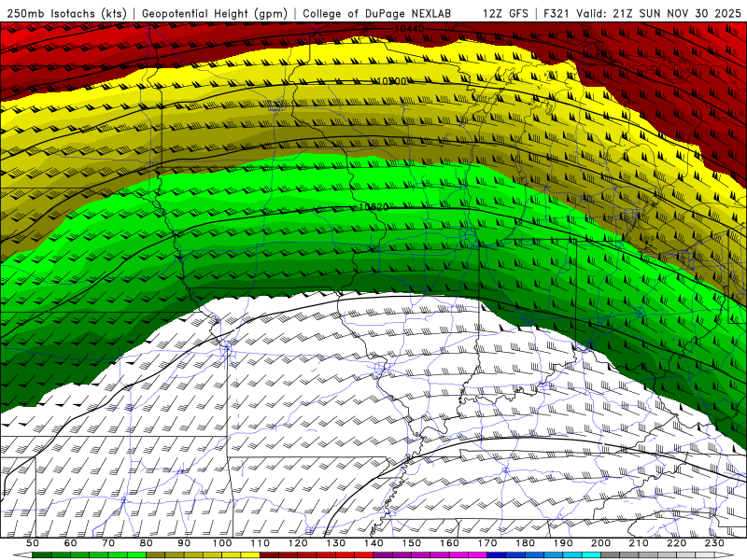Click the 200 knot colorbar label

point(601,543)
